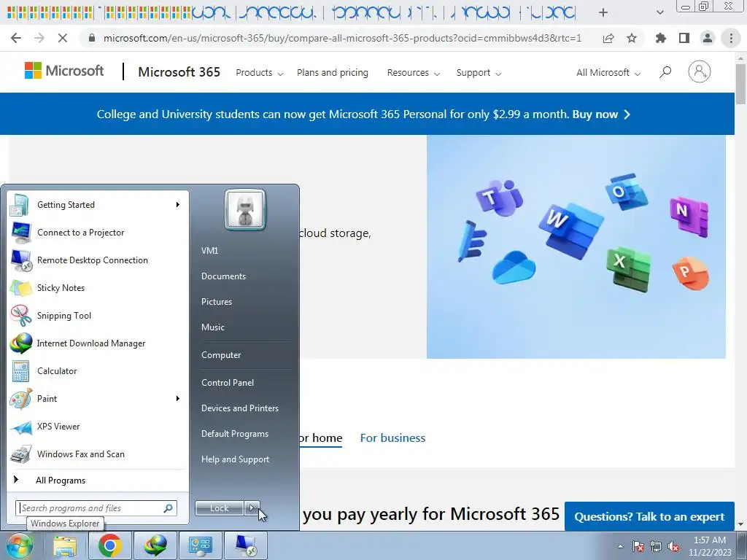Sign in to Microsoft account icon
The image size is (747, 560).
coord(700,72)
